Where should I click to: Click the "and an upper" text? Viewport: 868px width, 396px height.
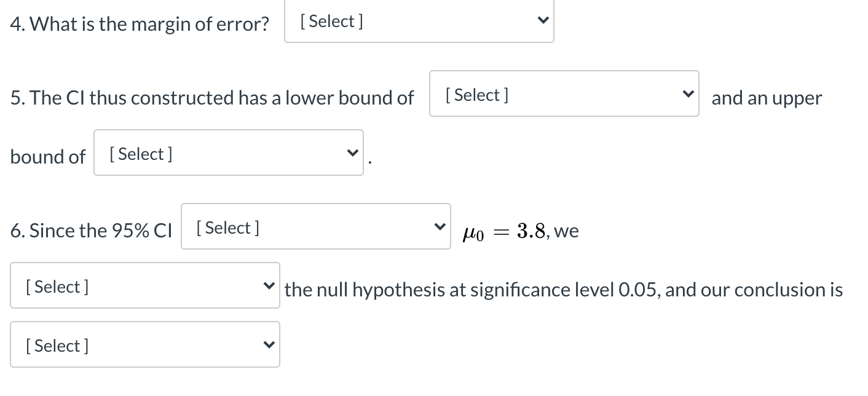(767, 98)
